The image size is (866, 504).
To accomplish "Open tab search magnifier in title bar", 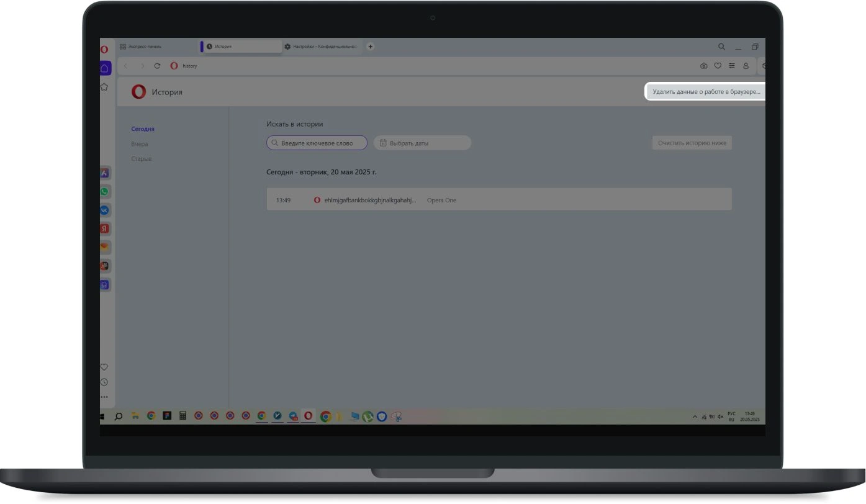I will 721,47.
